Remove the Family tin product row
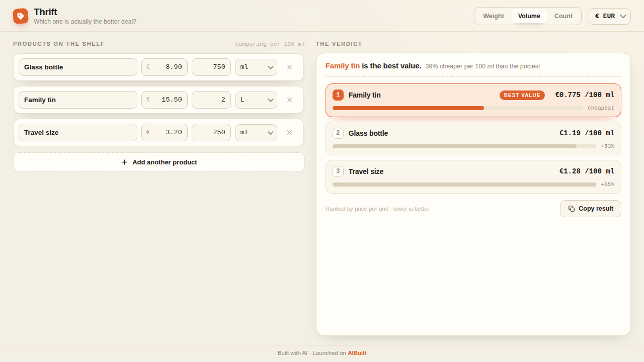Screen dimensions: 644x362 (289, 100)
